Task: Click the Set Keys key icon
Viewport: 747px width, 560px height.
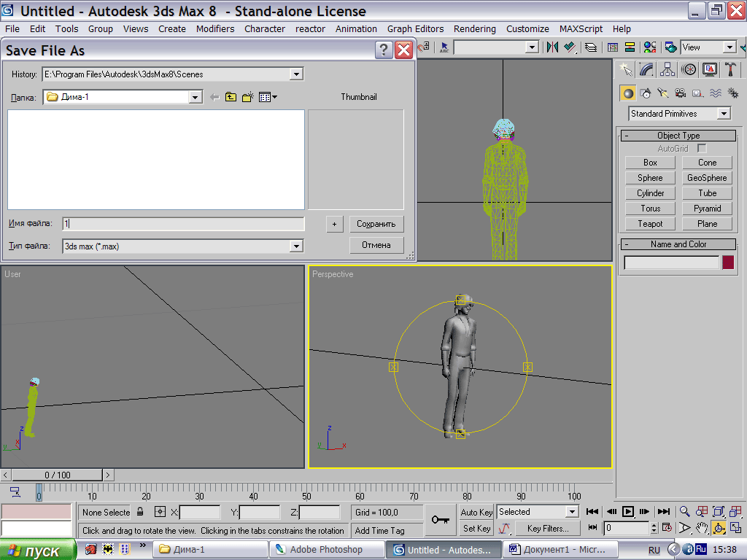Action: click(x=441, y=519)
